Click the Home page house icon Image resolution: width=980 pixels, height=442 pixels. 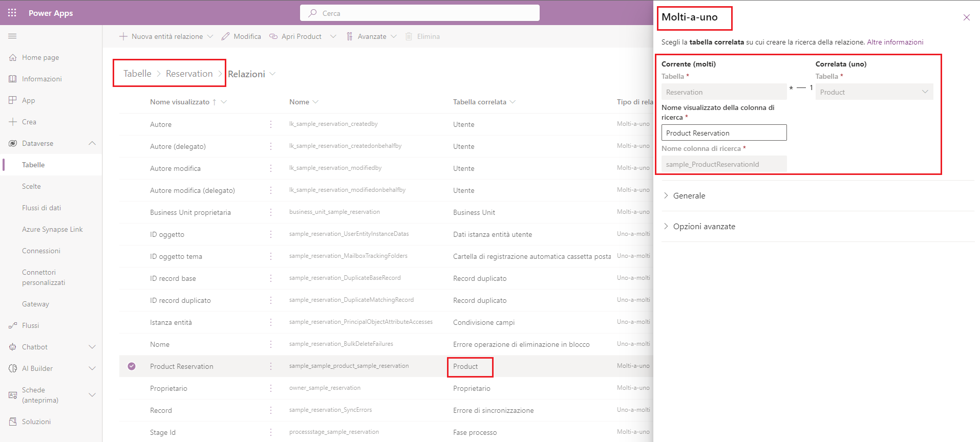pos(13,57)
